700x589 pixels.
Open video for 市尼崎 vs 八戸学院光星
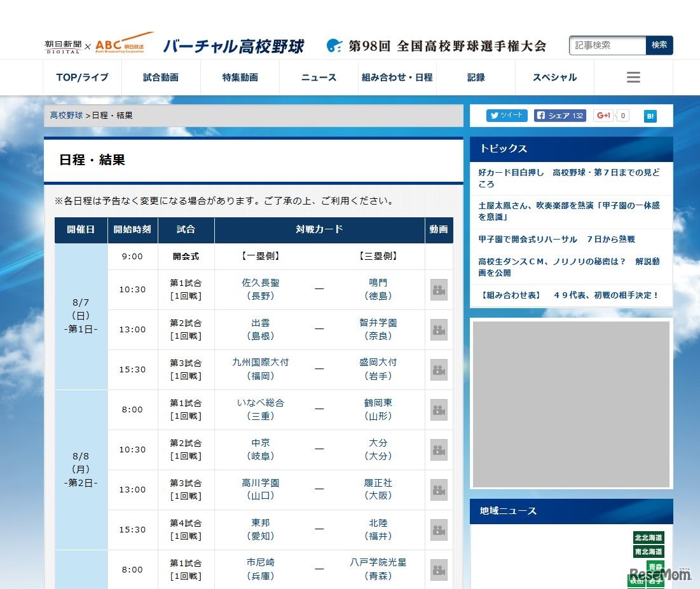[x=438, y=570]
